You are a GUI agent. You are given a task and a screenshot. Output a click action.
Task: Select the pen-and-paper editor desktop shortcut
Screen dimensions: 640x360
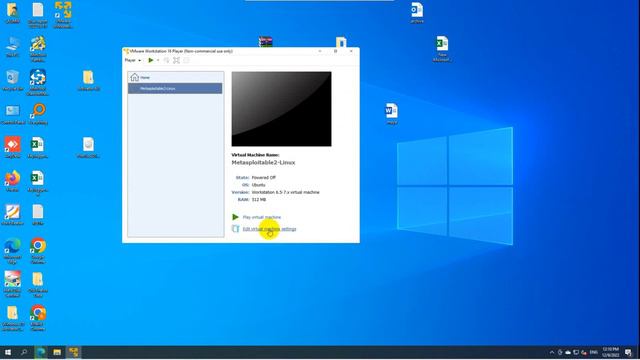click(13, 215)
